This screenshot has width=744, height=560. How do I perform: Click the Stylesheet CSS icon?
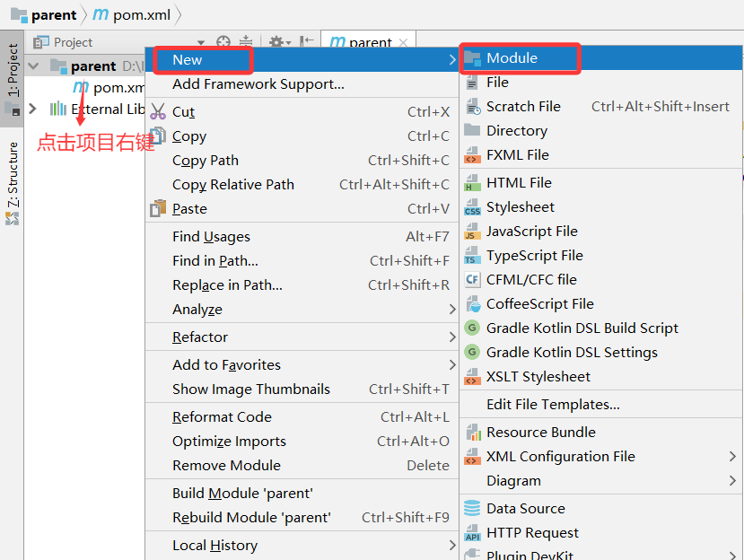coord(472,207)
